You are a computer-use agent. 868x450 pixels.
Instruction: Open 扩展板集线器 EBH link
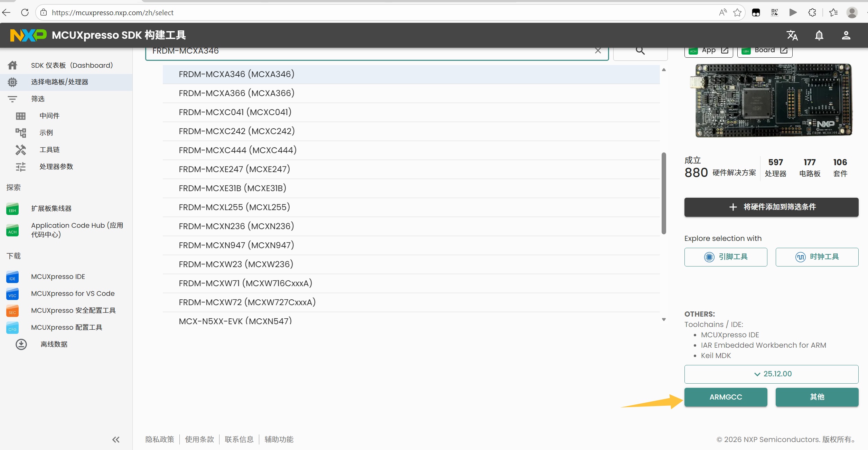point(66,208)
